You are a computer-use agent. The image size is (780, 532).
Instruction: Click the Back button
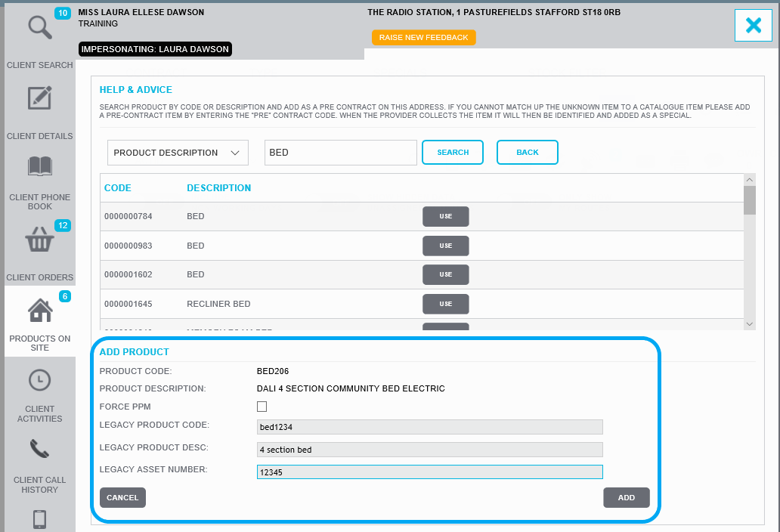coord(528,152)
